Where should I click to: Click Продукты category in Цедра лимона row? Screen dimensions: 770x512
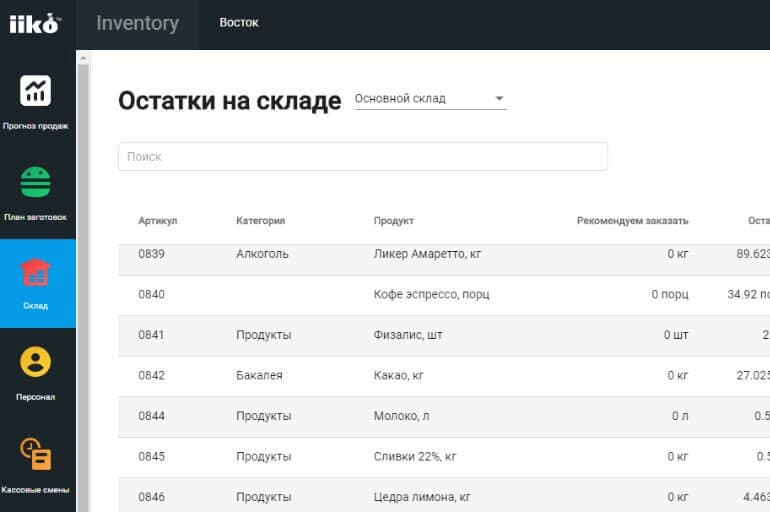264,497
